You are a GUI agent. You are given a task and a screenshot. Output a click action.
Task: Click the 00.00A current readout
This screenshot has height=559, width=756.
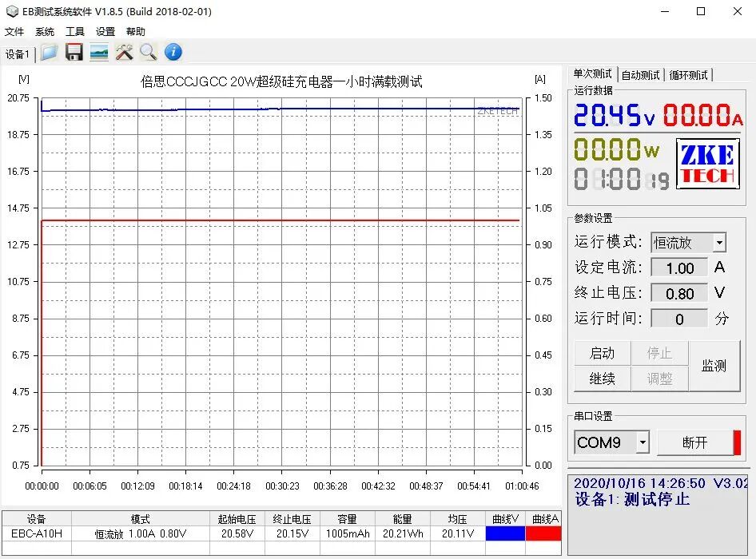[703, 115]
